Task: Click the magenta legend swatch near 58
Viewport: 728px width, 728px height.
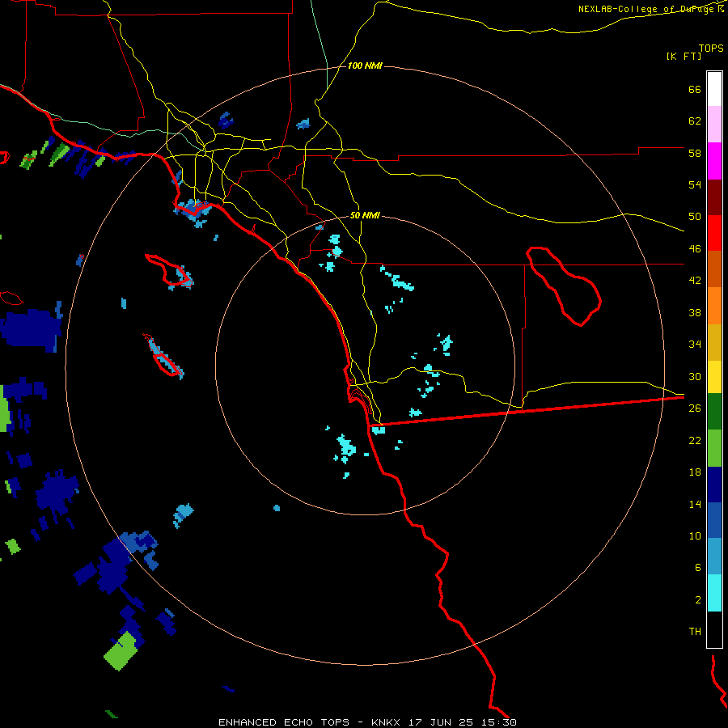Action: click(714, 161)
